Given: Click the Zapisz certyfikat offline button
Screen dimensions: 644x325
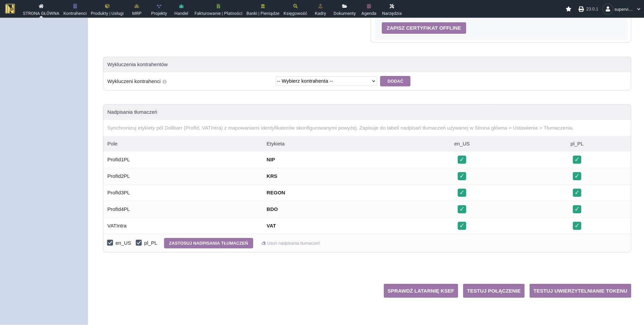Looking at the screenshot, I should (424, 28).
